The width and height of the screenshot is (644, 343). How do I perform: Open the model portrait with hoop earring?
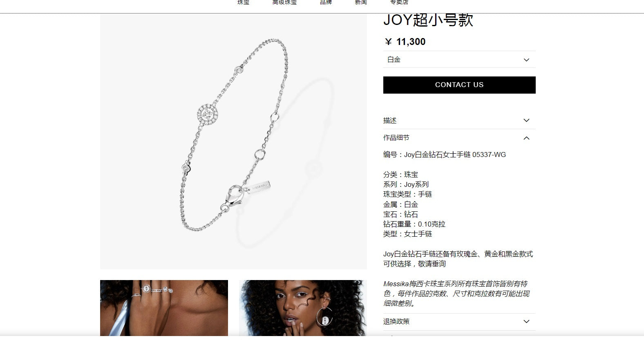click(303, 308)
